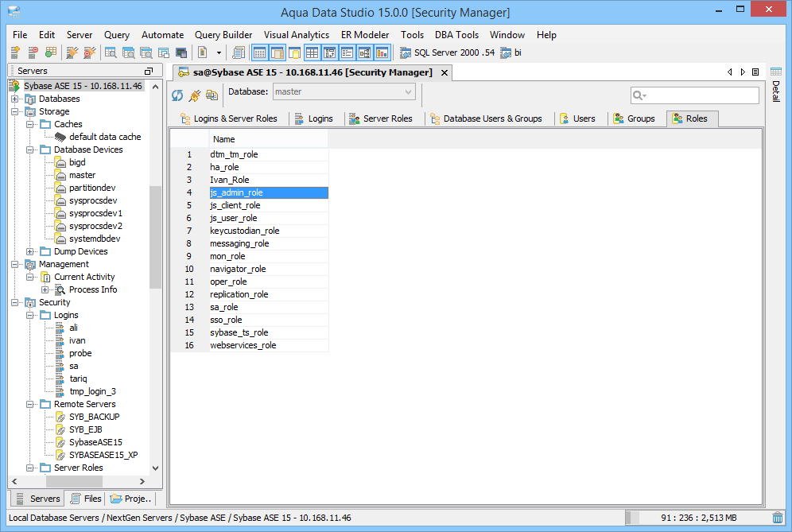Toggle the form view toolbar button
This screenshot has width=792, height=532.
tap(347, 52)
